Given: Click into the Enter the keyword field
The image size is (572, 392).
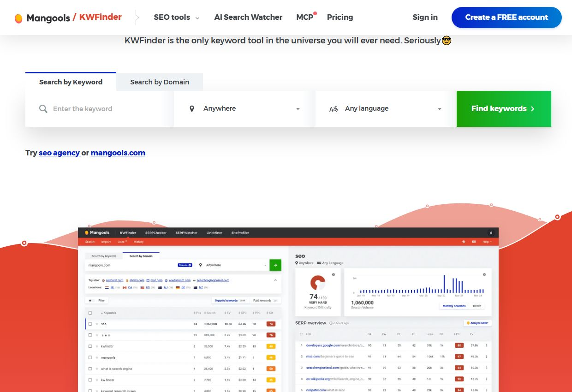Looking at the screenshot, I should click(x=100, y=109).
